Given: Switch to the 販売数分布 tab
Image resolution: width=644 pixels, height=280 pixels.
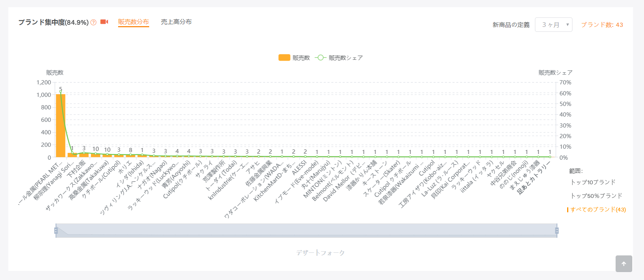Looking at the screenshot, I should (133, 22).
